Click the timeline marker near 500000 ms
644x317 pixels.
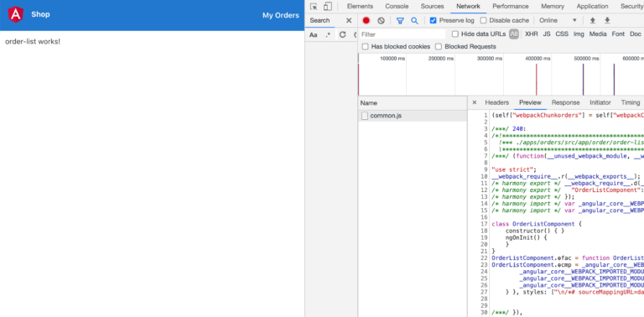click(584, 80)
